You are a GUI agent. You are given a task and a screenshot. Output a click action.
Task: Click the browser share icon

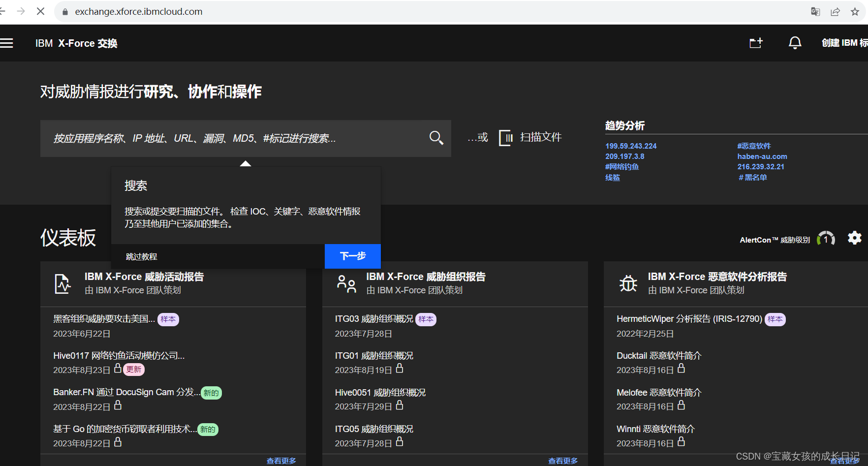coord(835,11)
